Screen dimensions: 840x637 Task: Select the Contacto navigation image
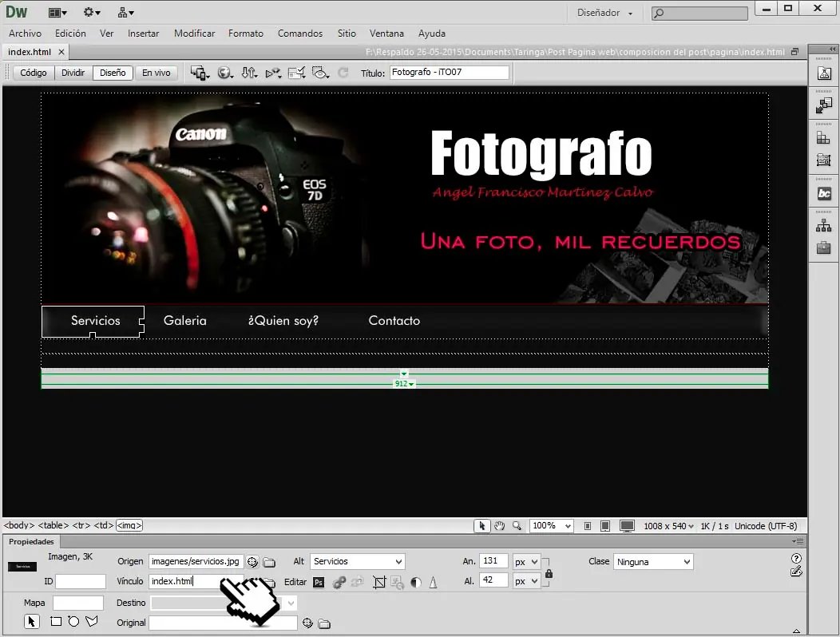click(394, 321)
